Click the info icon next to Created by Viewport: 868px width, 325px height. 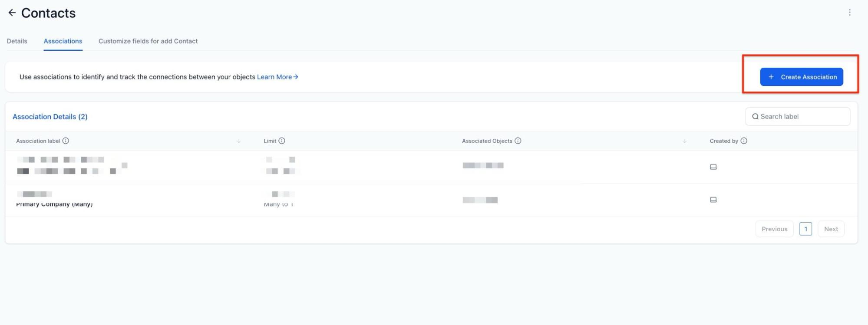[x=744, y=141]
